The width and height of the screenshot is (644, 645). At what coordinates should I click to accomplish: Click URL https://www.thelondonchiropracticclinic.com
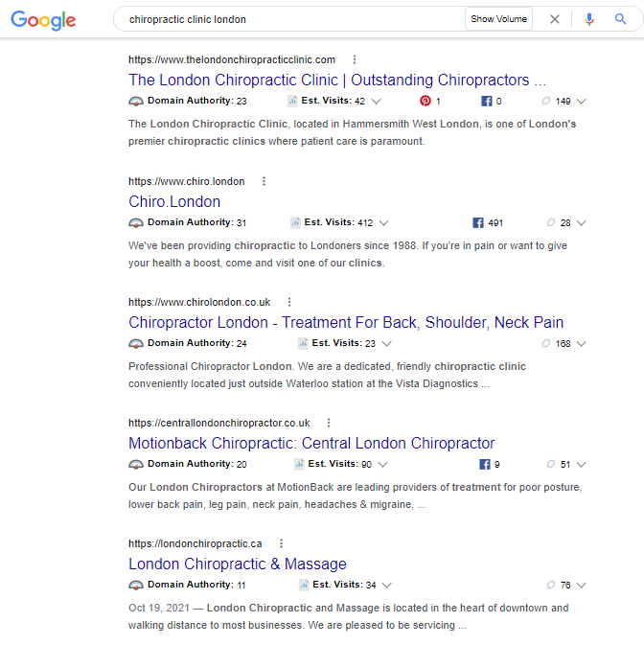(232, 59)
